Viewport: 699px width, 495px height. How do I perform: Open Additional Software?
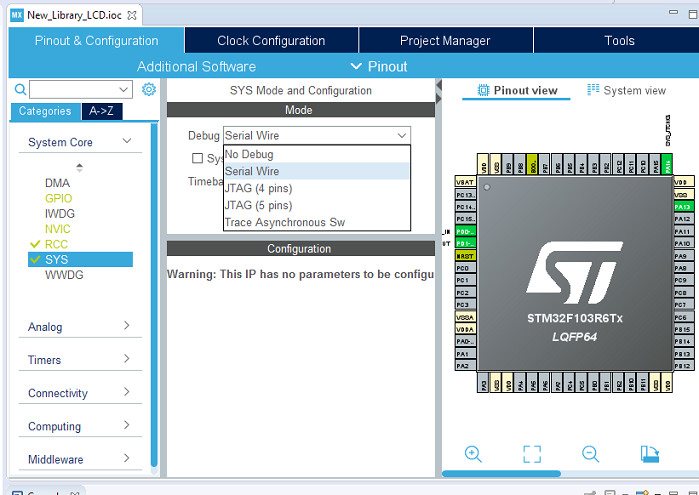coord(196,66)
